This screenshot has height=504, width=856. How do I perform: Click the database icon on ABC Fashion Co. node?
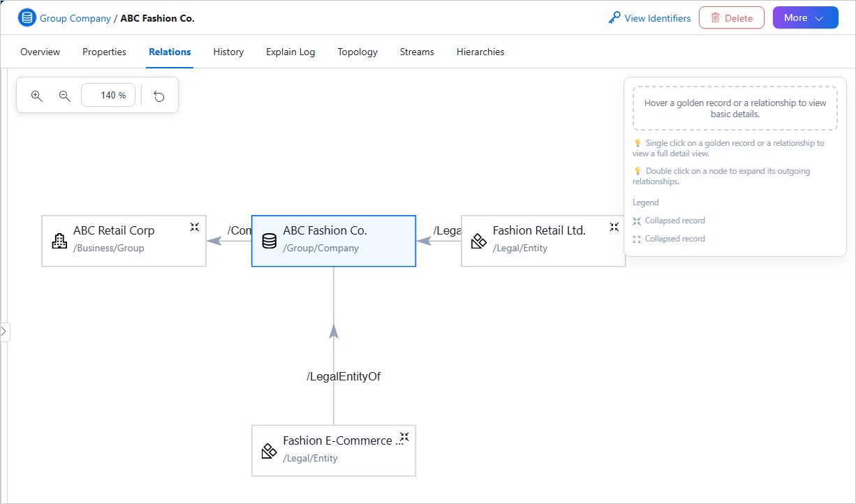(269, 241)
